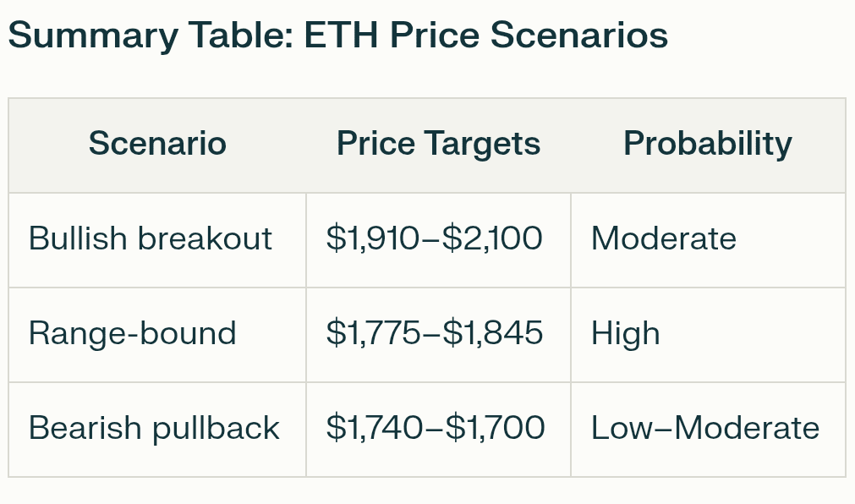Click the Bearish pullback cell
The height and width of the screenshot is (504, 855).
(154, 429)
